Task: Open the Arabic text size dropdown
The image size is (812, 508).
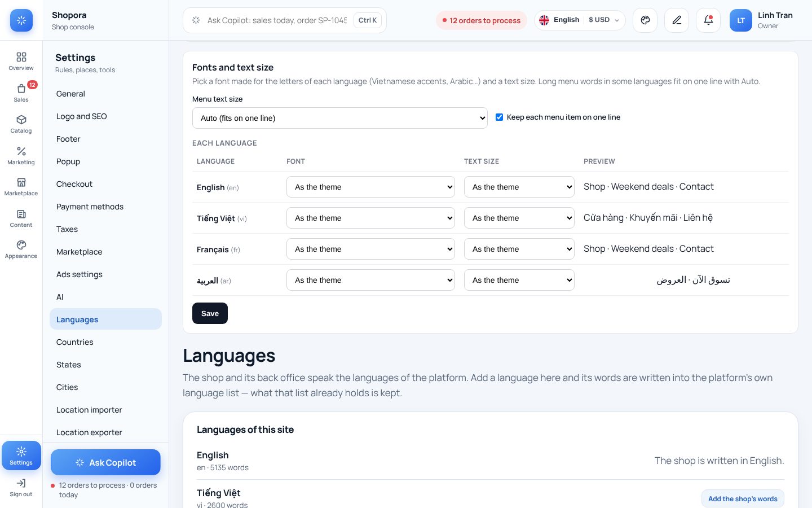Action: tap(519, 280)
